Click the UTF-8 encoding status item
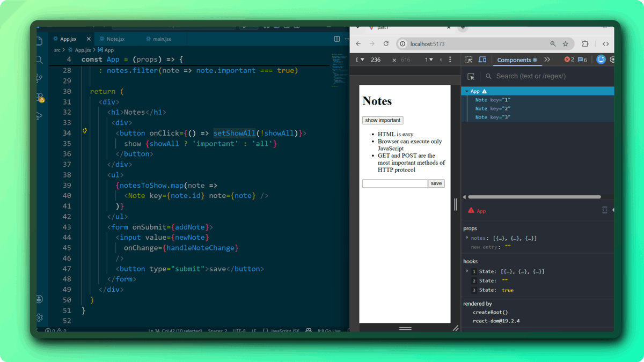This screenshot has height=362, width=644. (239, 331)
